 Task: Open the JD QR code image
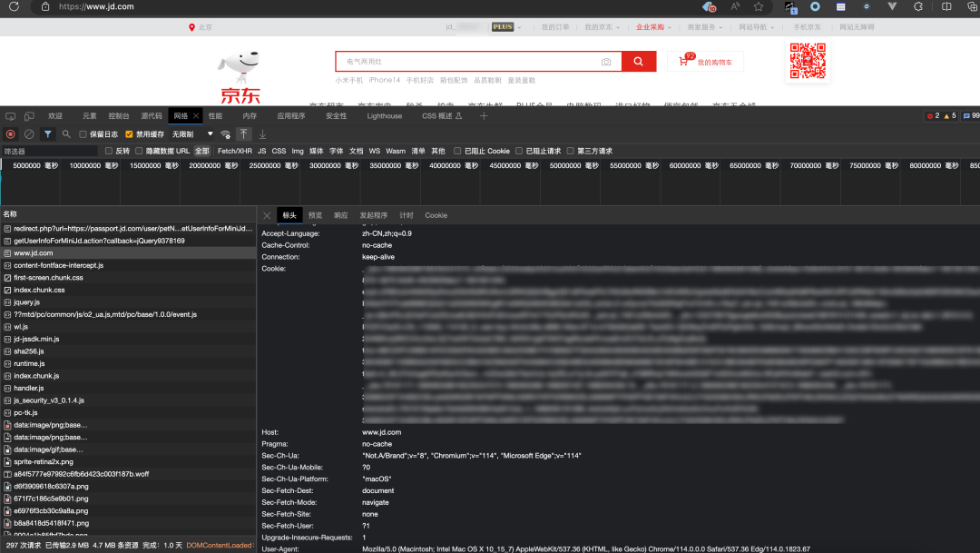[x=808, y=61]
